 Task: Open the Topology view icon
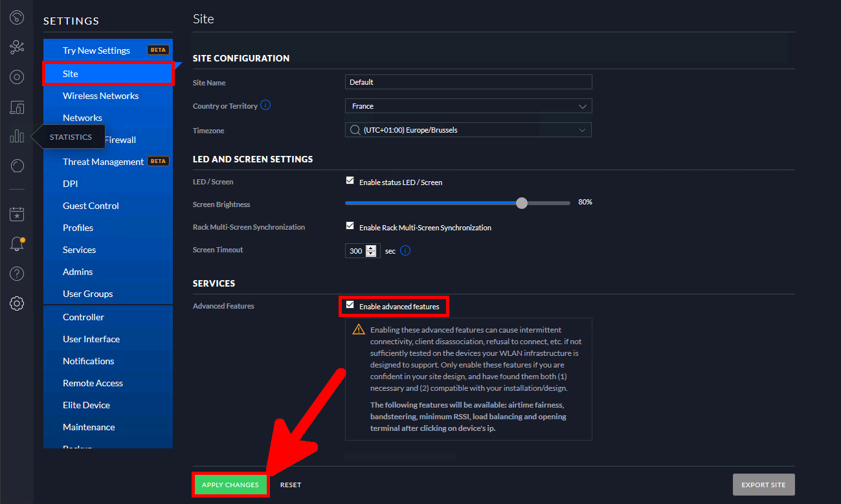click(17, 47)
